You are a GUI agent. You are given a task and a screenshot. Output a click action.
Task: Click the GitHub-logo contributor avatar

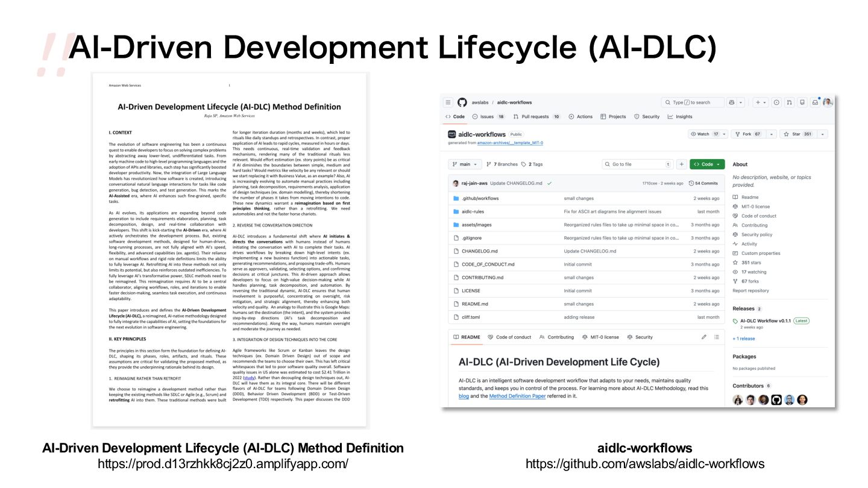(776, 399)
